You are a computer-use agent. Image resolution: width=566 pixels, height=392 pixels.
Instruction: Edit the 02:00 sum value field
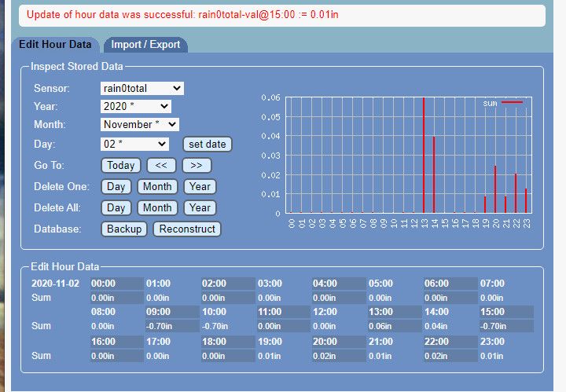(x=228, y=298)
